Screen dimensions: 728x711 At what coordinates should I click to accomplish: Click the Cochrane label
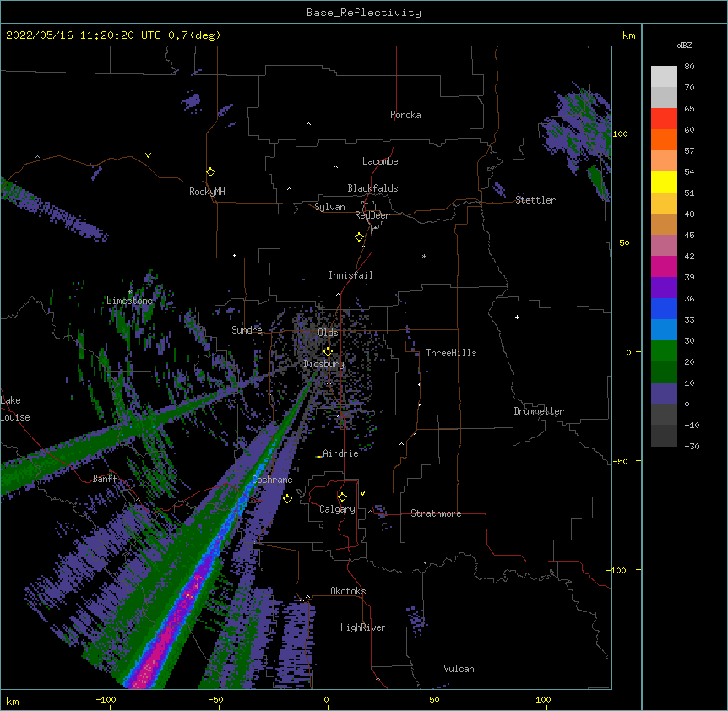(272, 480)
